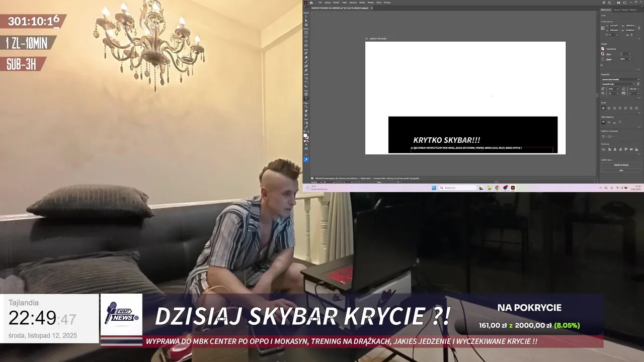
Task: Select the Selection tool arrow in Illustrator toolbar
Action: 306,17
